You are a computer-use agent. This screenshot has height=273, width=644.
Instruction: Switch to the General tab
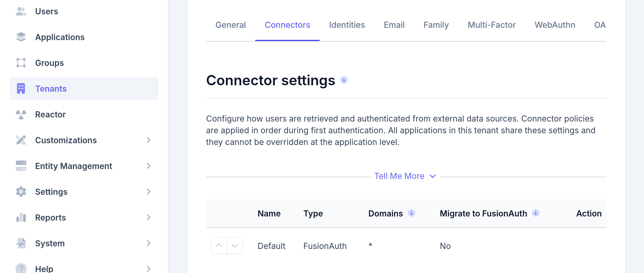[231, 25]
